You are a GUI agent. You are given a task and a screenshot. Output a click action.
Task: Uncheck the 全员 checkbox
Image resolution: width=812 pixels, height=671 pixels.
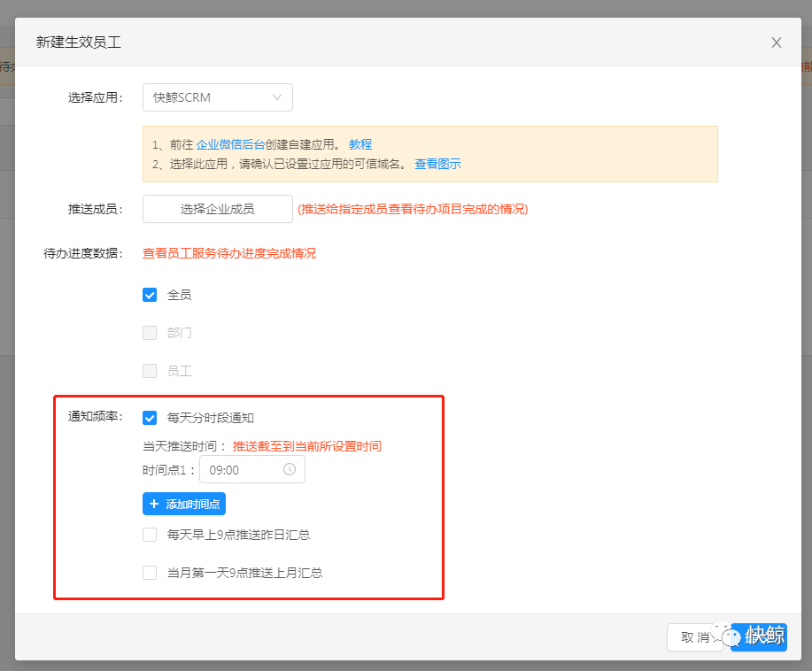click(150, 295)
